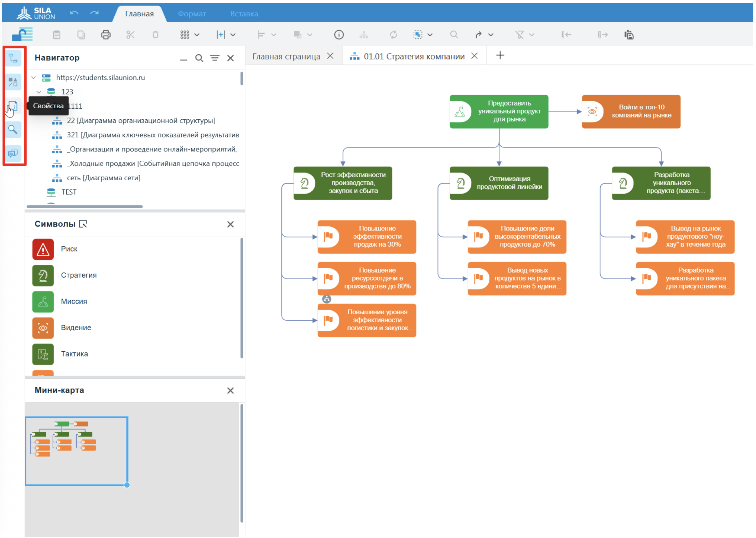Collapse the students.silaunion.ru server node
This screenshot has height=538, width=756.
(33, 78)
